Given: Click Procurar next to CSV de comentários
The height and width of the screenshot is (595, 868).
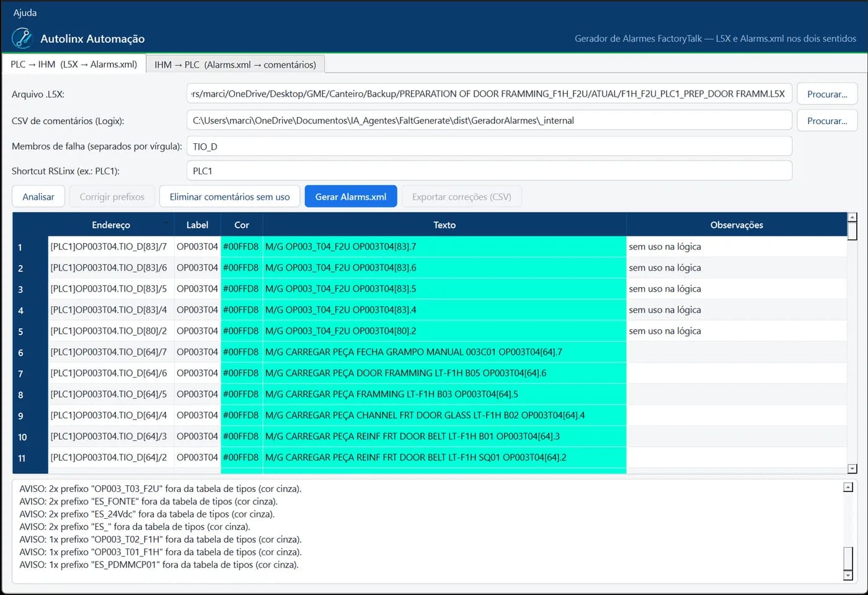Looking at the screenshot, I should pyautogui.click(x=827, y=121).
